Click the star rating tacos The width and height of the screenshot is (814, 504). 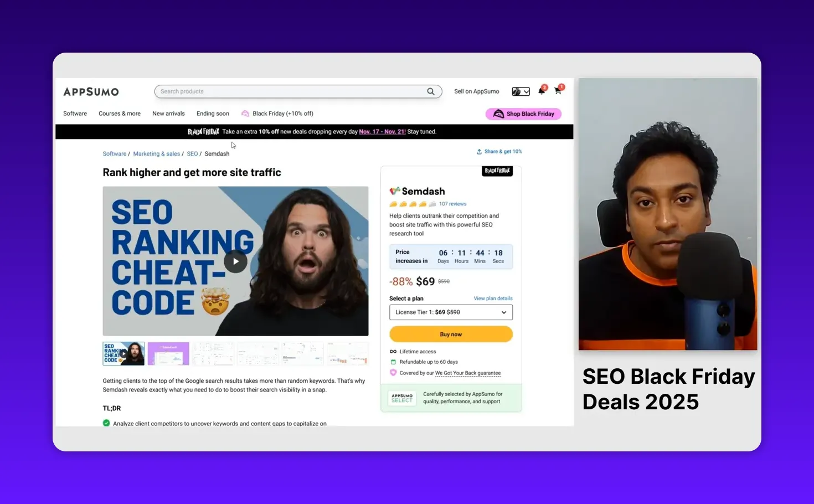413,204
